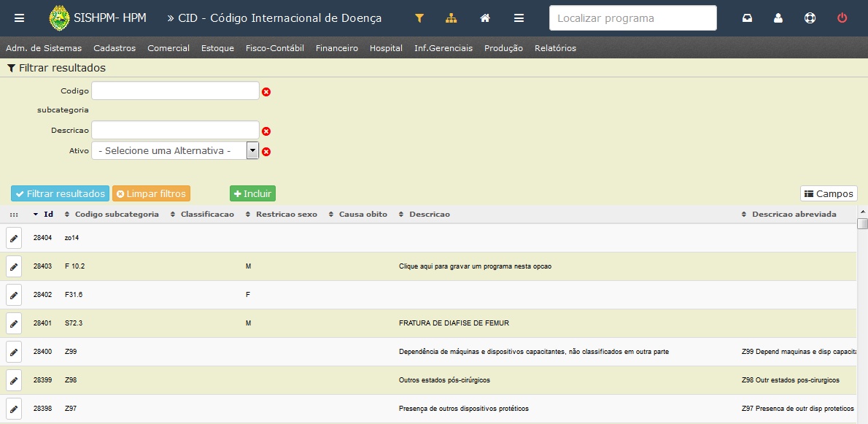Expand the Ativo alternatives dropdown
Viewport: 868px width, 424px height.
pos(252,150)
